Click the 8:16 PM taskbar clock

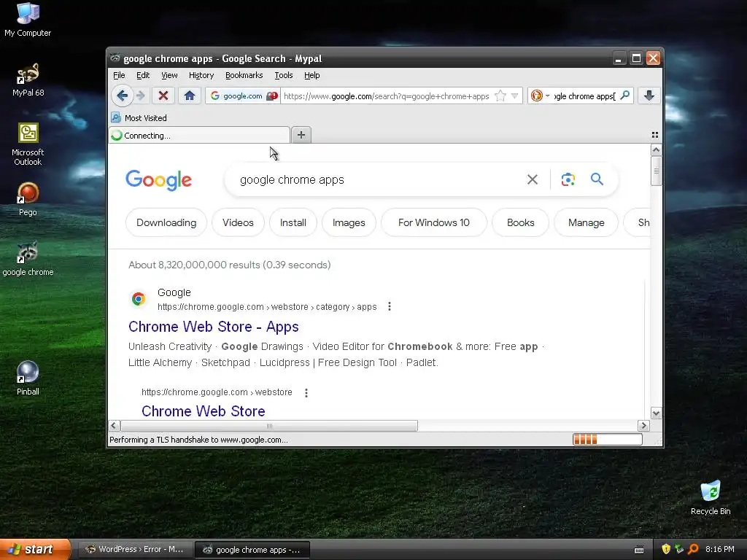click(x=720, y=549)
